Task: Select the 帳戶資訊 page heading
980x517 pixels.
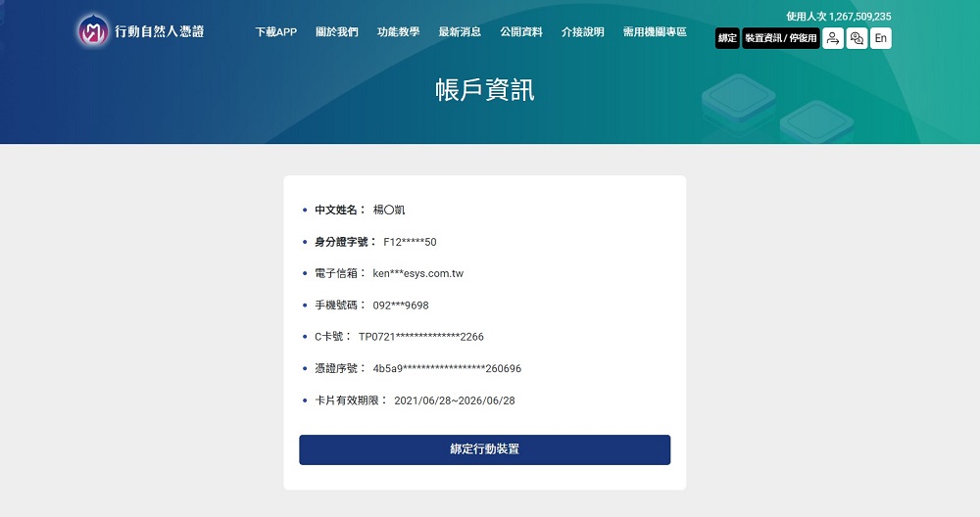Action: 485,90
